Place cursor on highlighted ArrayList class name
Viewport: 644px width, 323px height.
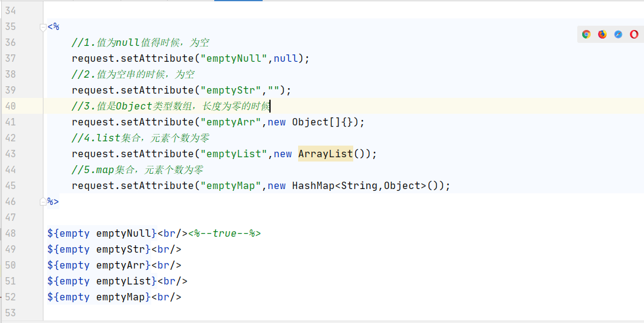(x=325, y=154)
